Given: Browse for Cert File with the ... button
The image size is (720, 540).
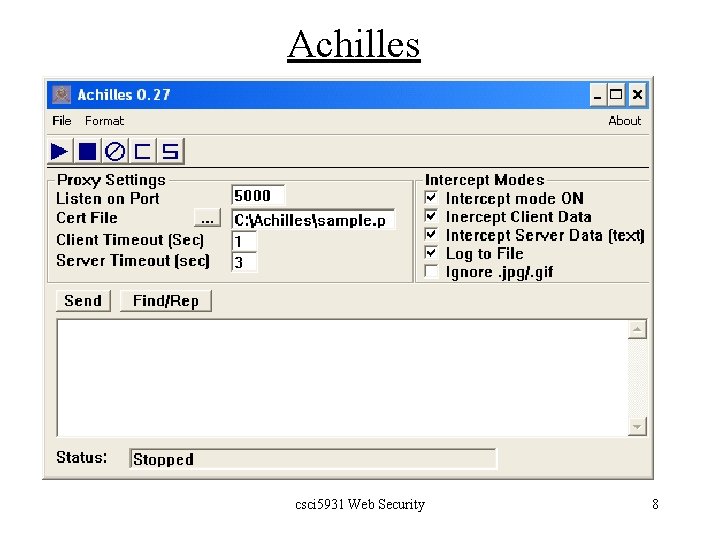Looking at the screenshot, I should click(207, 218).
